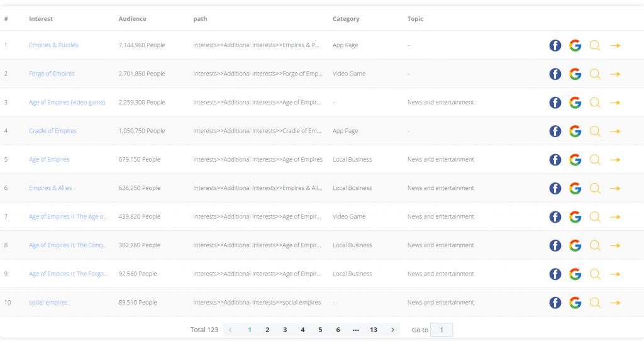The height and width of the screenshot is (341, 644).
Task: Click arrow icon for Empires & Puzzles row
Action: 615,45
